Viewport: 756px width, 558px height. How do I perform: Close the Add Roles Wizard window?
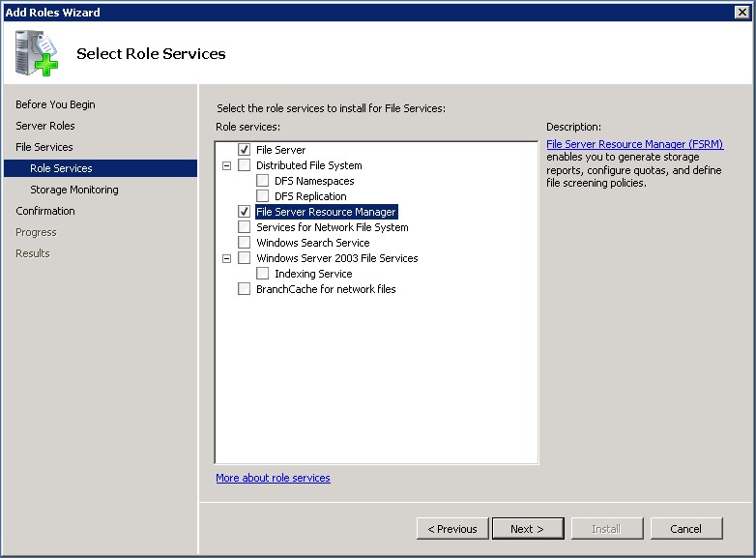click(x=743, y=12)
